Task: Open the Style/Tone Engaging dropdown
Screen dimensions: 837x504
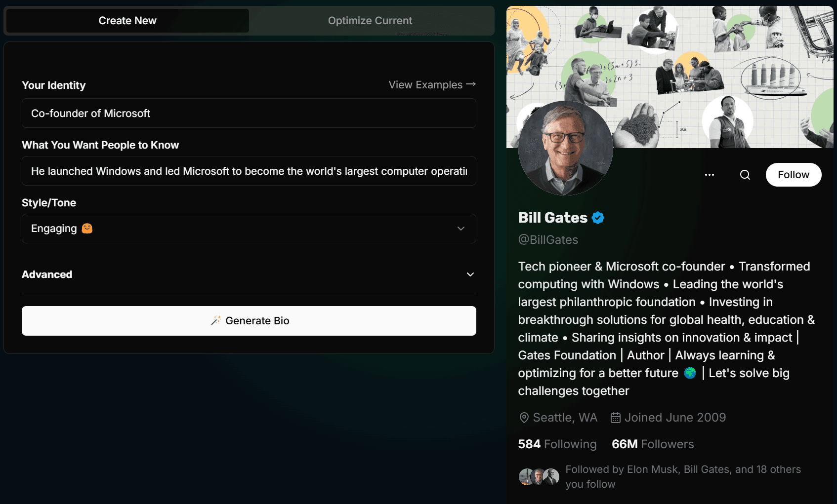Action: 249,229
